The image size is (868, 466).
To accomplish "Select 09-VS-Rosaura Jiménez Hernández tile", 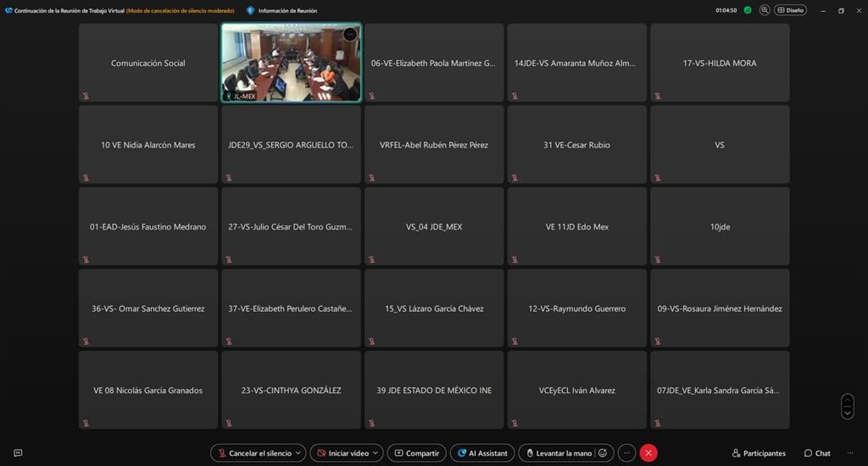I will [720, 308].
